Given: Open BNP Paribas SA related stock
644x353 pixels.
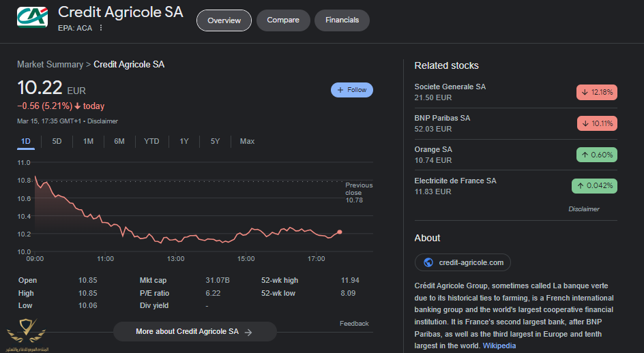Looking at the screenshot, I should click(516, 123).
